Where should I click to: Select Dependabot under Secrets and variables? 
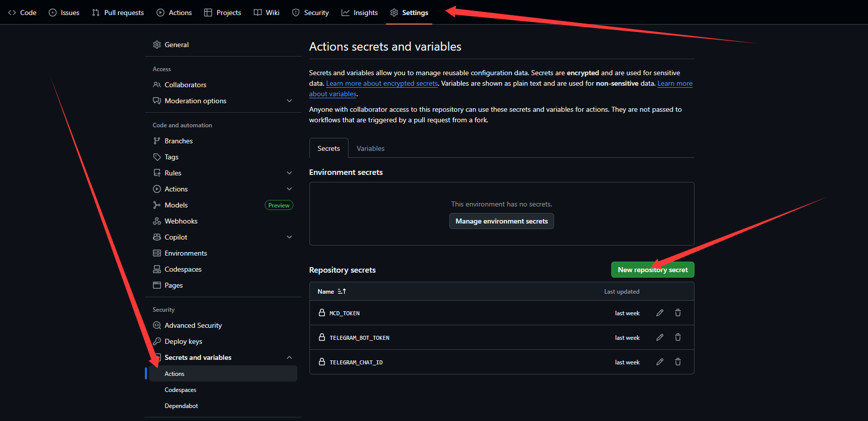tap(181, 406)
